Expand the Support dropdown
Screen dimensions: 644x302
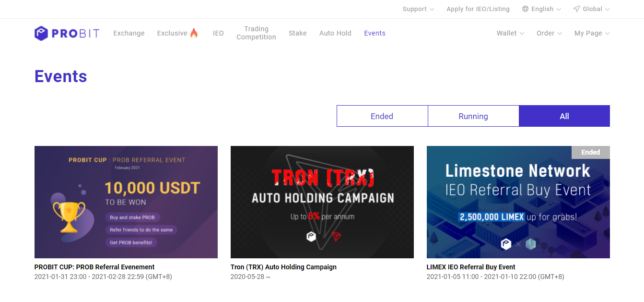click(418, 9)
